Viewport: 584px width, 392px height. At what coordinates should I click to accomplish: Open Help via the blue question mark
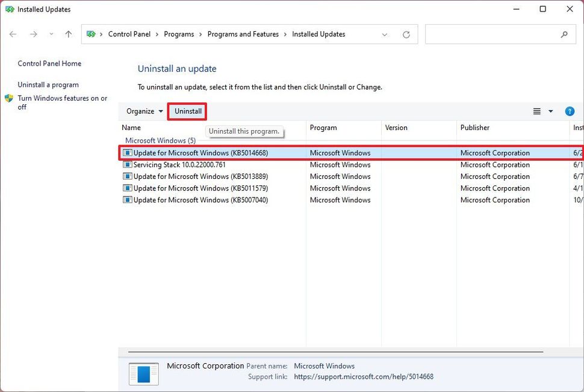[570, 111]
